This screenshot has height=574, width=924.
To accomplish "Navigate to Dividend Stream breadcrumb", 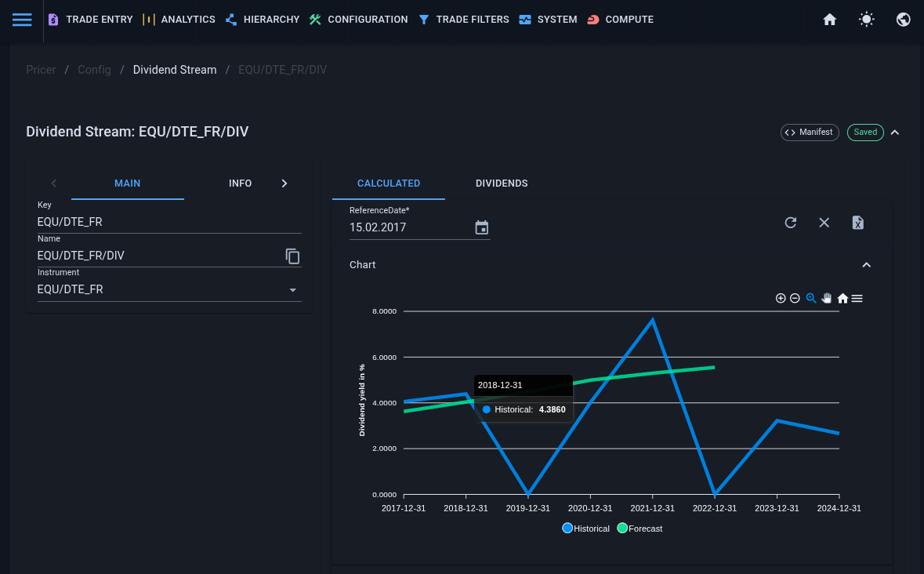I will click(x=175, y=70).
